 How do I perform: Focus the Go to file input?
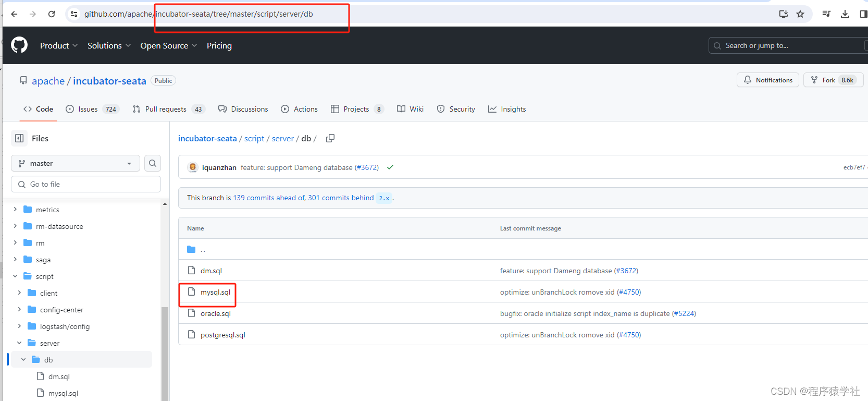[x=86, y=184]
